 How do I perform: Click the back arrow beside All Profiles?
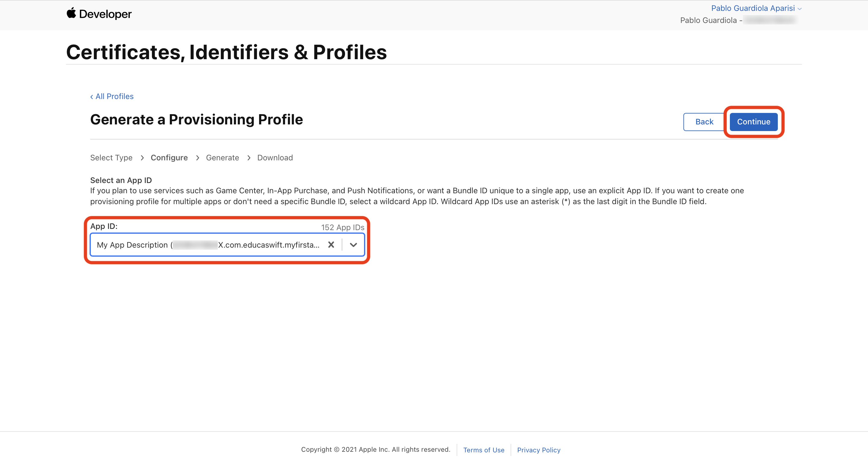click(92, 97)
